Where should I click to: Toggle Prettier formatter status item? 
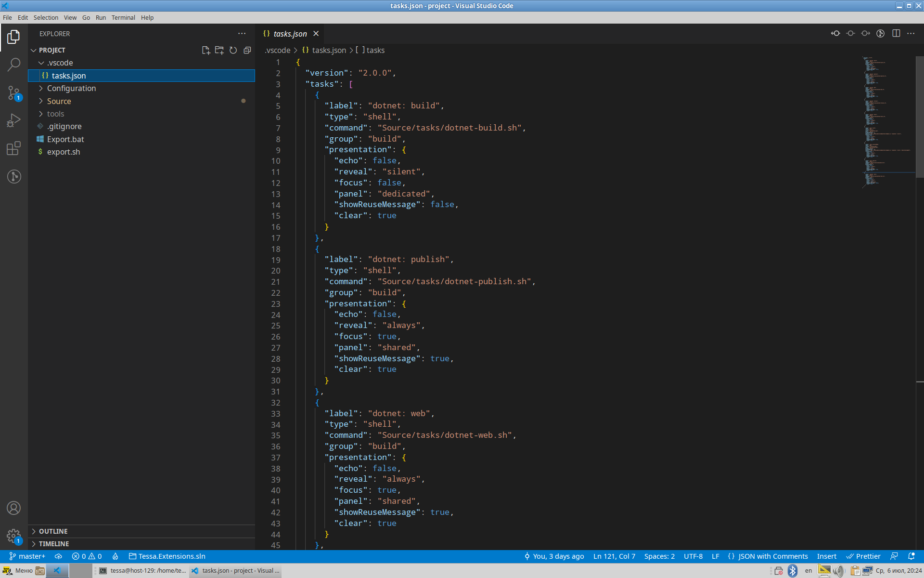click(x=863, y=556)
